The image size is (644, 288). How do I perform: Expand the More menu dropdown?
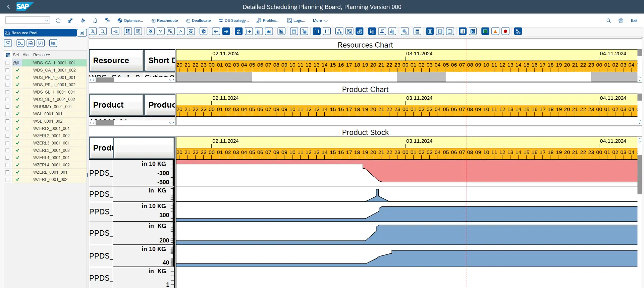[320, 20]
